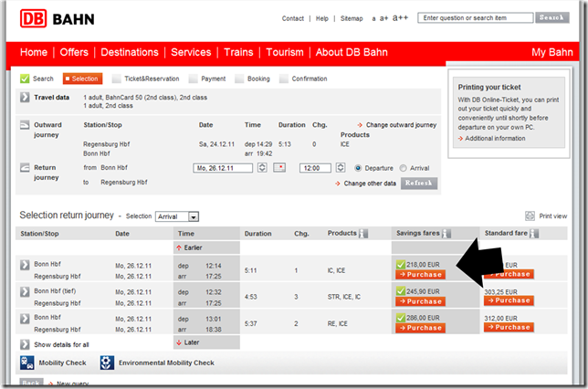Viewport: 588px width, 389px height.
Task: Open the Trains menu
Action: tap(238, 52)
